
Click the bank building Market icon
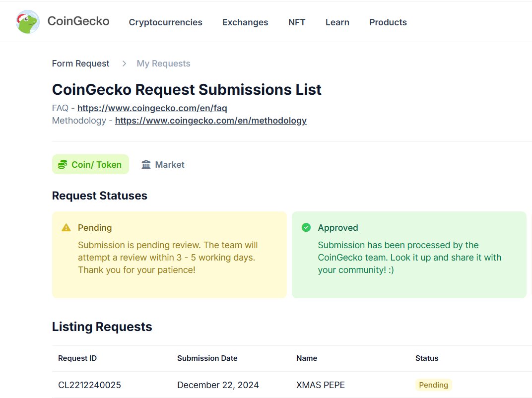coord(146,165)
